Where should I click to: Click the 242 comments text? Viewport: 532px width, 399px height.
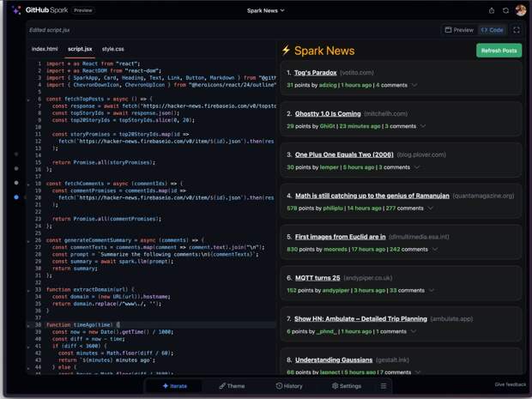[x=408, y=250]
